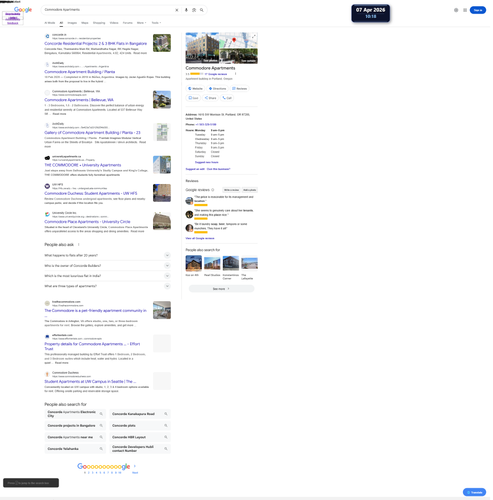This screenshot has height=500, width=493.
Task: Open the Google apps grid icon
Action: click(x=465, y=10)
